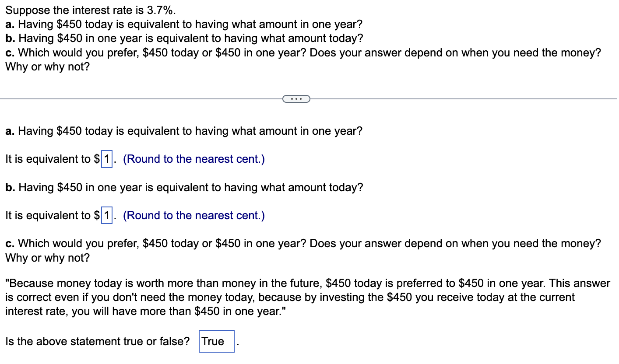This screenshot has height=364, width=619.
Task: Click the Round to nearest cent hint for part b
Action: coord(193,215)
